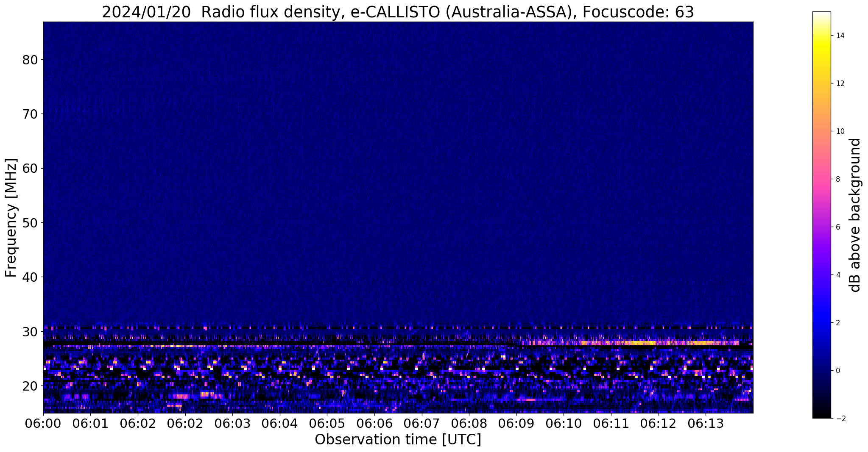The height and width of the screenshot is (452, 868).
Task: Click the 70 MHz frequency tick label
Action: 30,114
